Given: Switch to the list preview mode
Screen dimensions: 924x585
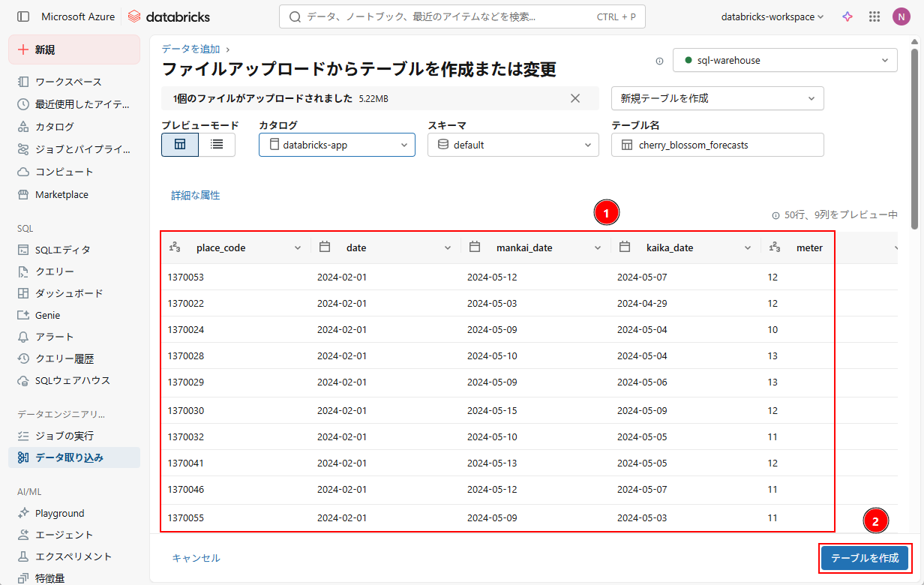Looking at the screenshot, I should pyautogui.click(x=217, y=145).
